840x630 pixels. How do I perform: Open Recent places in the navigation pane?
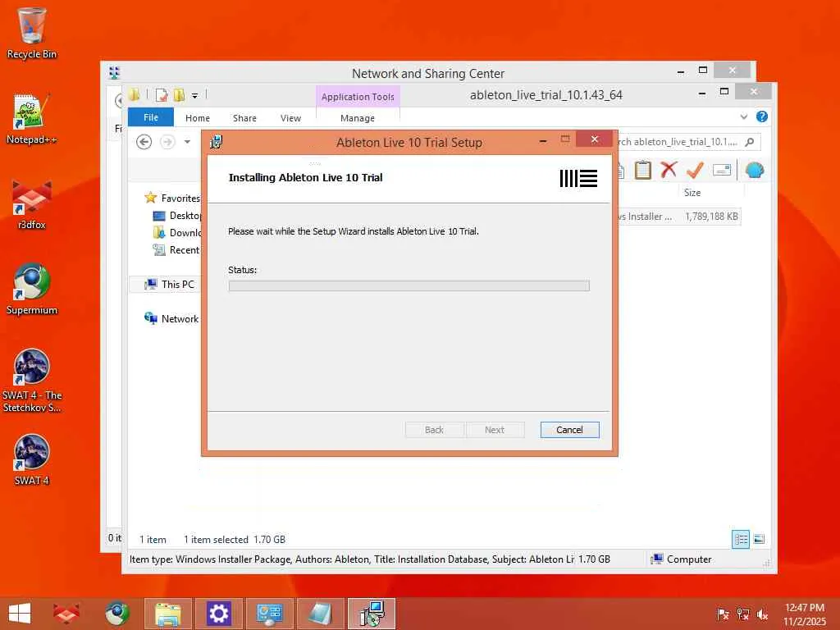(x=177, y=249)
